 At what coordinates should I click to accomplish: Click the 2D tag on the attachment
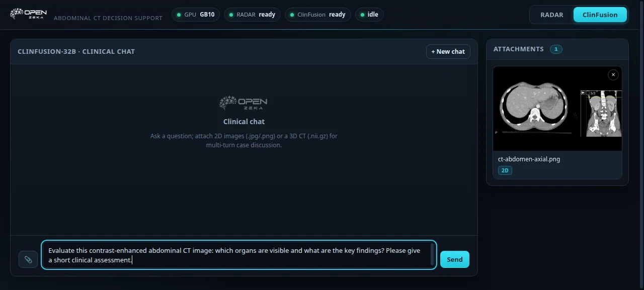[505, 170]
